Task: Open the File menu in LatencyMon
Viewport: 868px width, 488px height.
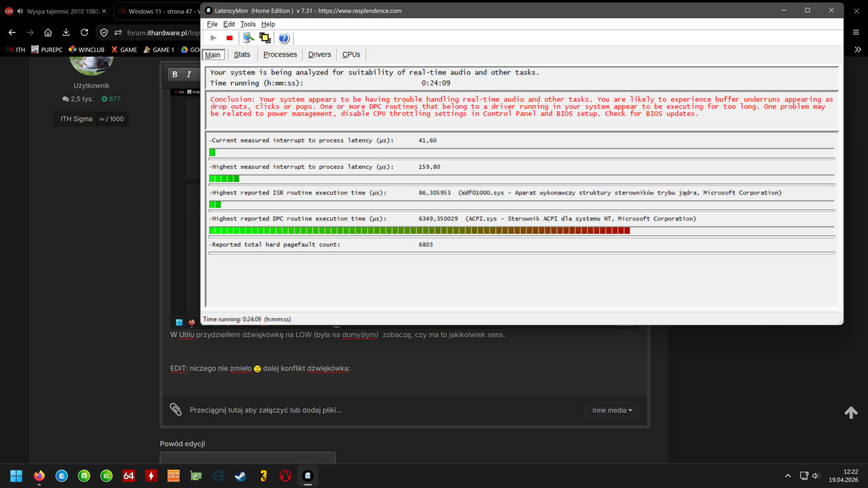Action: click(x=212, y=24)
